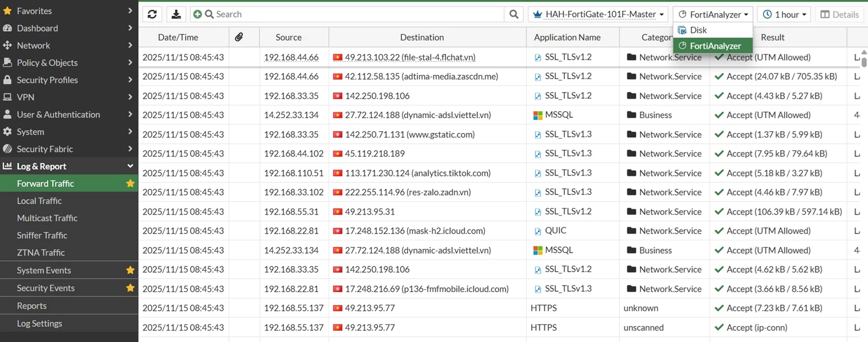The height and width of the screenshot is (342, 868).
Task: Click the QUIC application icon
Action: (x=538, y=231)
